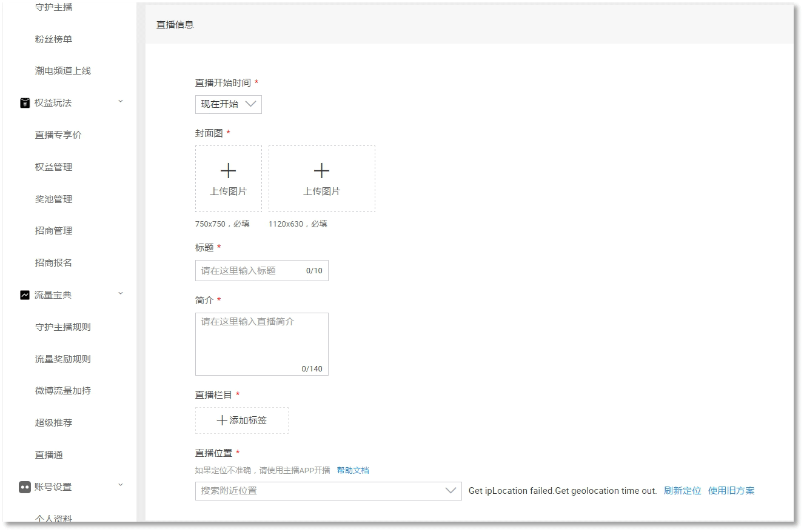
Task: Select 奖池管理 from the sidebar
Action: pyautogui.click(x=54, y=199)
